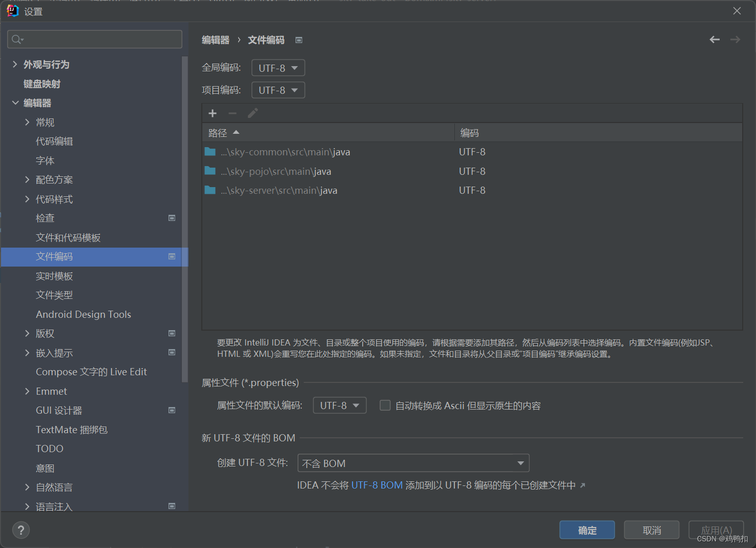Click the remove path minus icon
Screen dimensions: 756x548
tap(233, 113)
